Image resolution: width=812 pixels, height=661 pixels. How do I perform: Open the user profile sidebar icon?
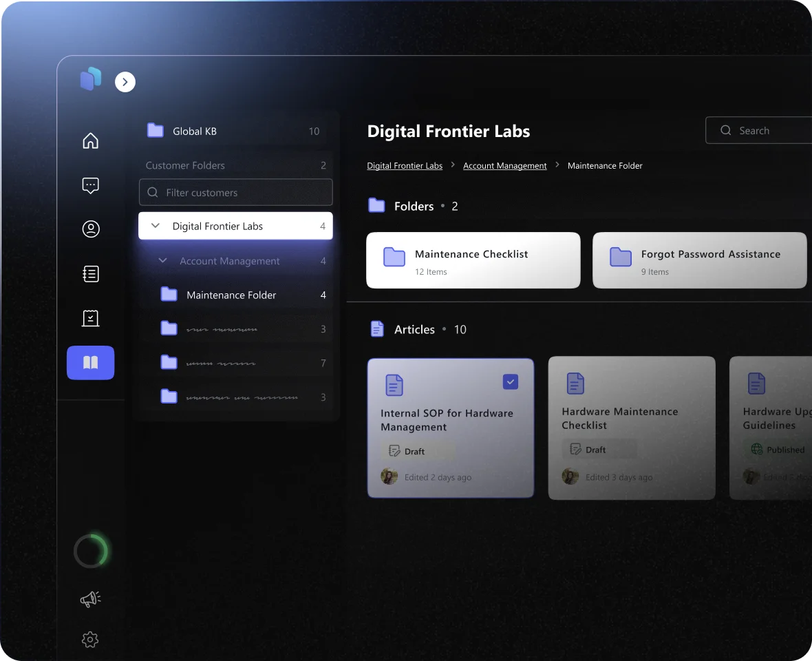click(x=90, y=229)
